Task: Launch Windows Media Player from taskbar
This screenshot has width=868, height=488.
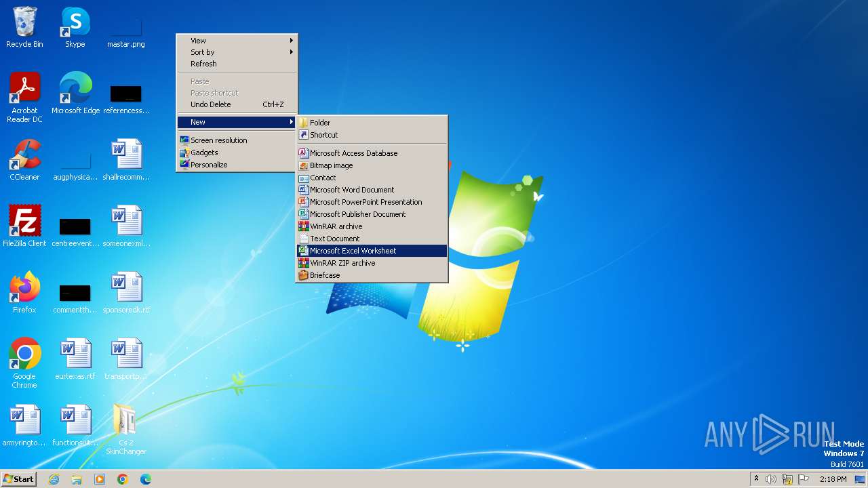Action: [100, 479]
